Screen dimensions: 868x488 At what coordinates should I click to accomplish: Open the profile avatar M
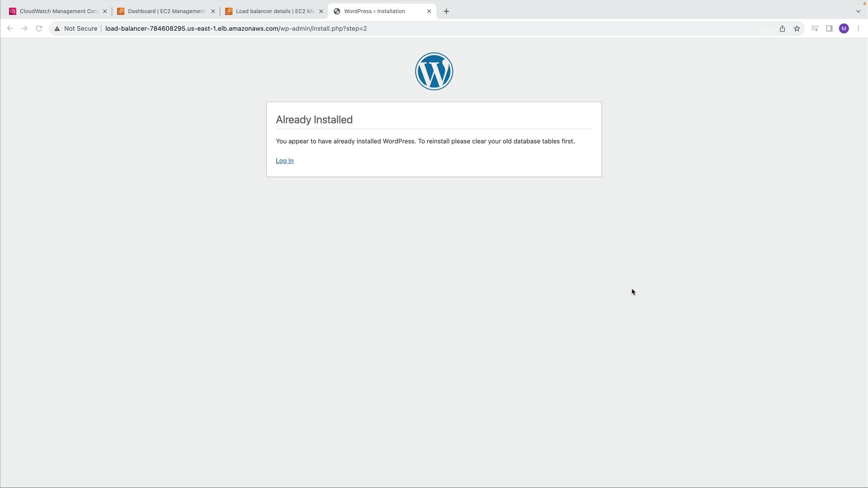844,28
